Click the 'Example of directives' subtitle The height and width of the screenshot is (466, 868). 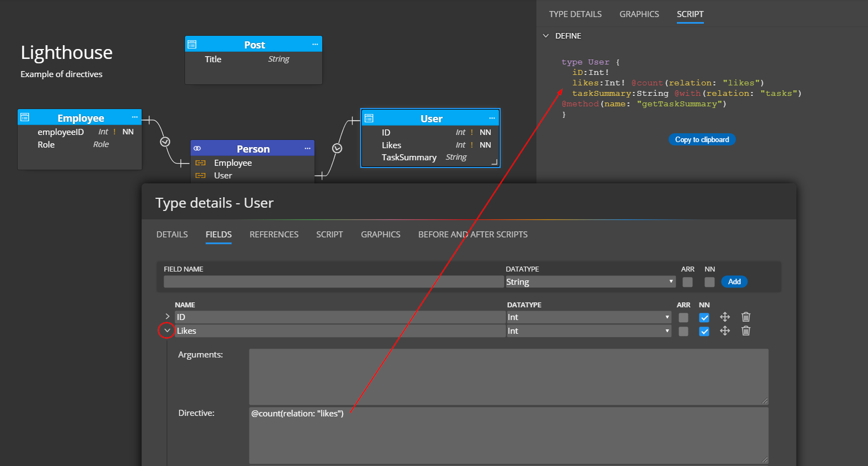pyautogui.click(x=61, y=74)
